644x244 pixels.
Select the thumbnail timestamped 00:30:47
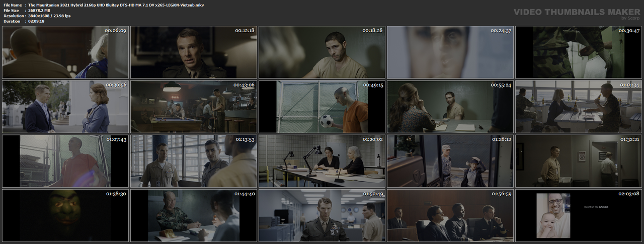point(579,52)
